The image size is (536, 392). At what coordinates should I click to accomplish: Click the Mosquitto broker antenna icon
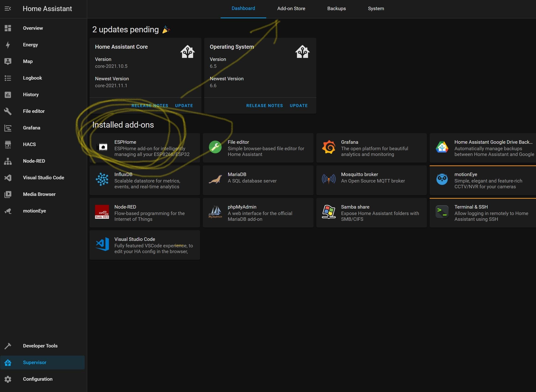click(328, 179)
